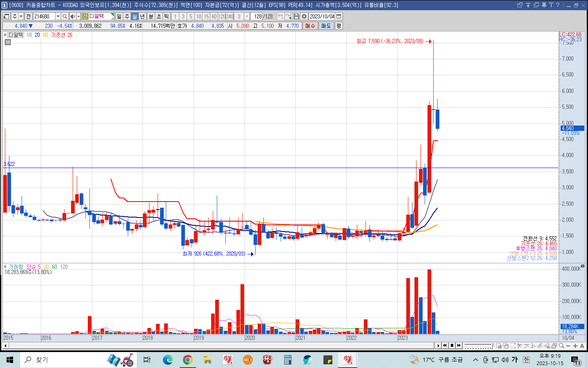
Task: Select yearly (년) chart period
Action: tap(142, 16)
